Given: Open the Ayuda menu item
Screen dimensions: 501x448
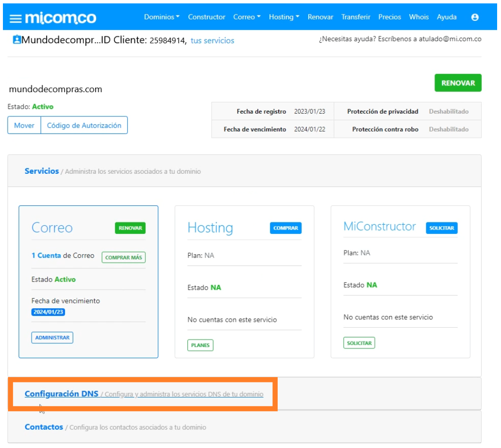Looking at the screenshot, I should point(447,17).
